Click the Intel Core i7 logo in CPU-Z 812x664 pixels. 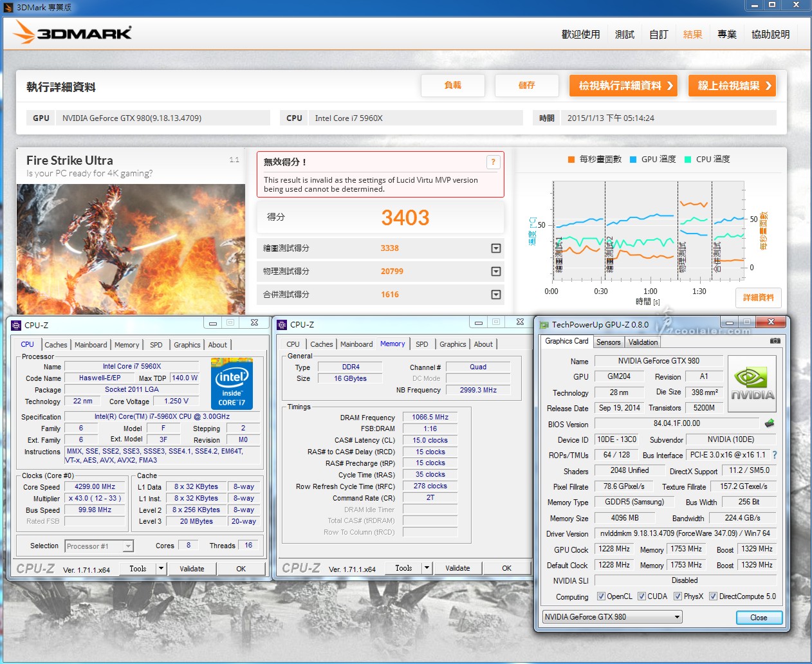pyautogui.click(x=232, y=383)
